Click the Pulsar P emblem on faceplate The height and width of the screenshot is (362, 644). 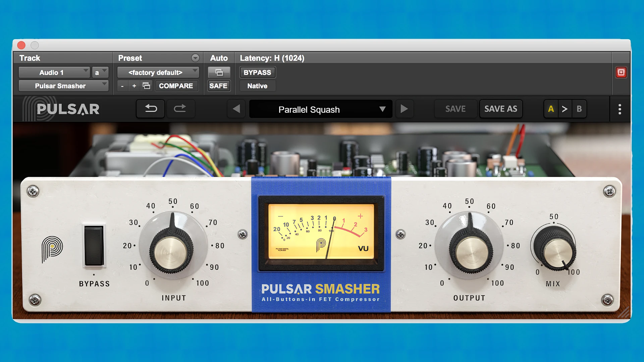click(52, 249)
